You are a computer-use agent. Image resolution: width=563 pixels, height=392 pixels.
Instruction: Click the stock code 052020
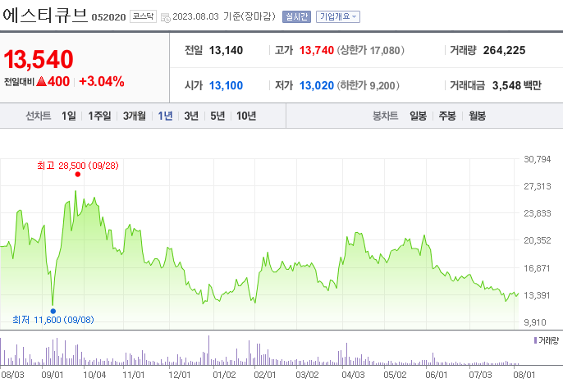pos(108,17)
